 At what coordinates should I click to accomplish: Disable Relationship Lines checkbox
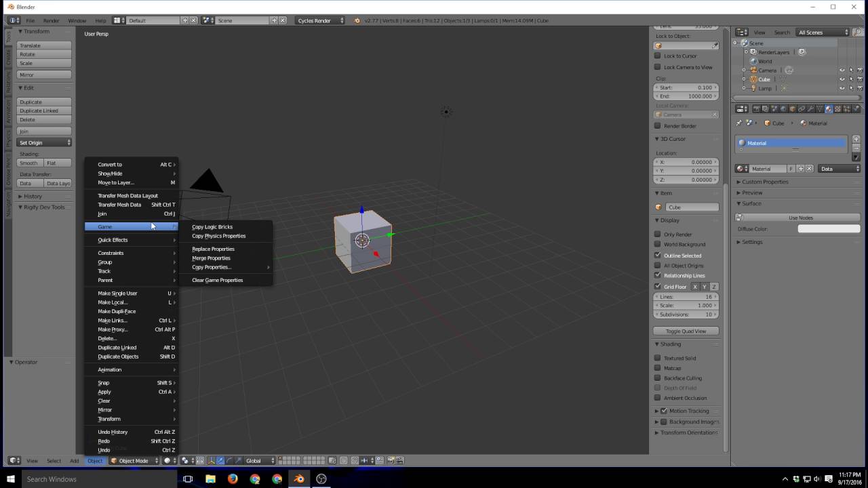pyautogui.click(x=657, y=275)
